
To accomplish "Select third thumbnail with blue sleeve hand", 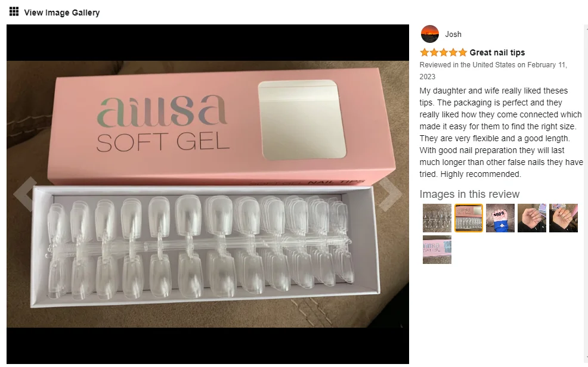I will (500, 218).
